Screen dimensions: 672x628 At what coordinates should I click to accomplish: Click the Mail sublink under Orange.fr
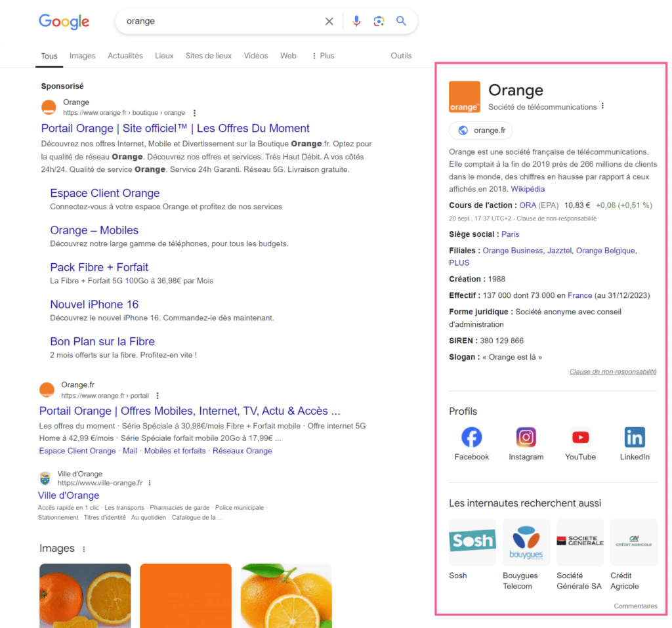click(130, 451)
